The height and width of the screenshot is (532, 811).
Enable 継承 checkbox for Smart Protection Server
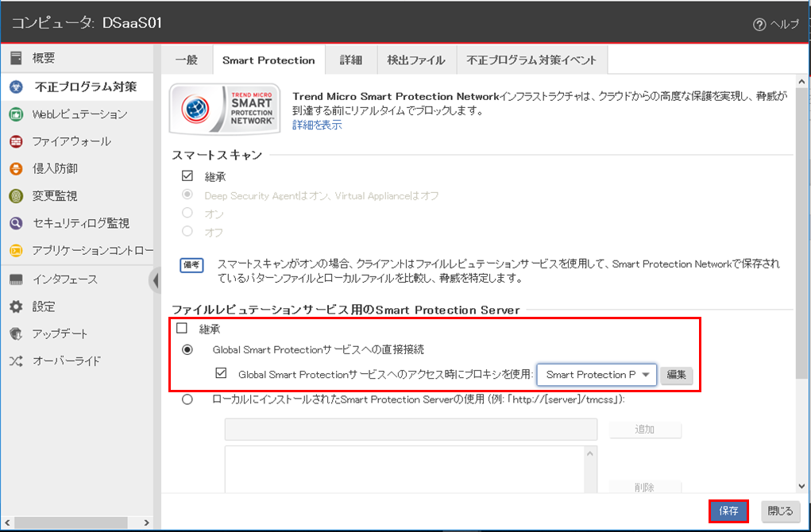[x=182, y=328]
